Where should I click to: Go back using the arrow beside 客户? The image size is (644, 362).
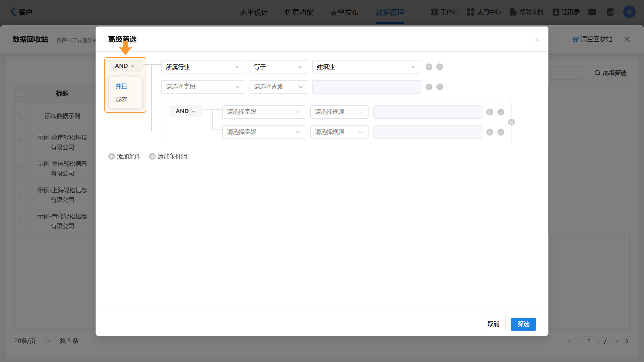pyautogui.click(x=13, y=12)
